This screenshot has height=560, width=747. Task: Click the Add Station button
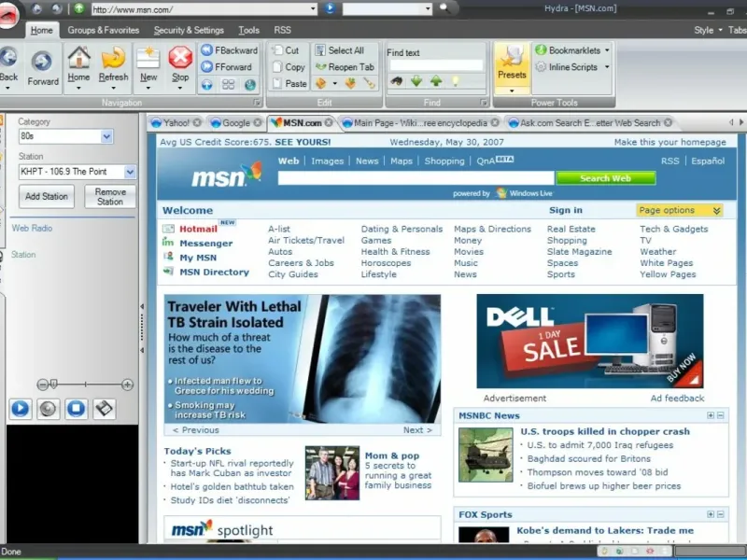(x=46, y=196)
